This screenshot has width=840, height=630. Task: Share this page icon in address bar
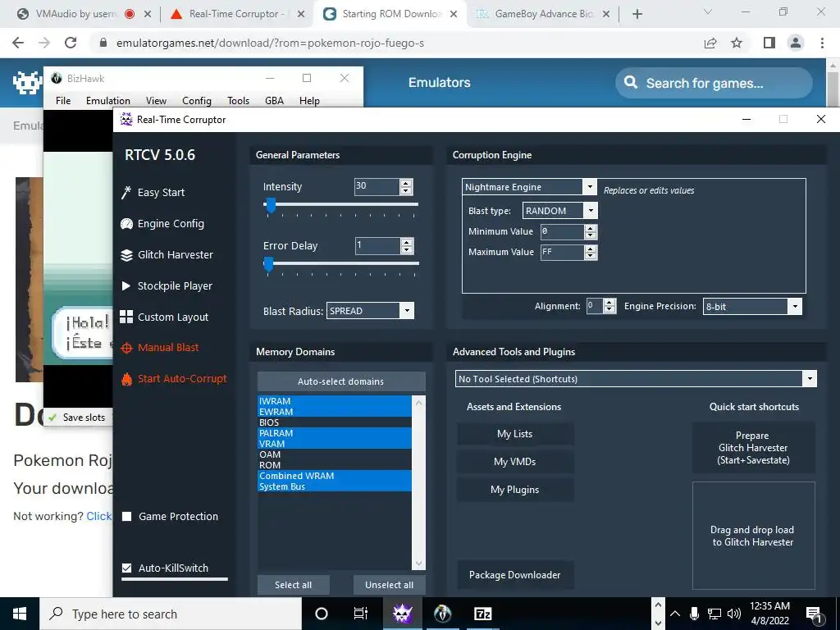pyautogui.click(x=710, y=43)
